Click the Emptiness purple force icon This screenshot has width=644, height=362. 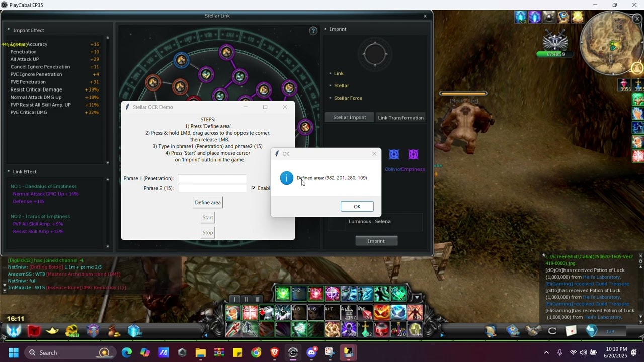[x=413, y=155]
